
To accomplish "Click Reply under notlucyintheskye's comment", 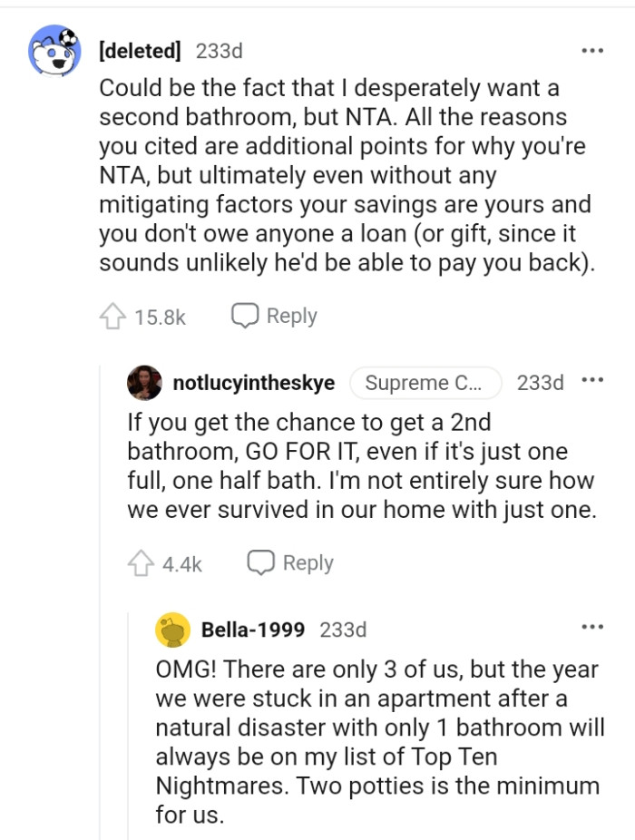I will click(308, 562).
